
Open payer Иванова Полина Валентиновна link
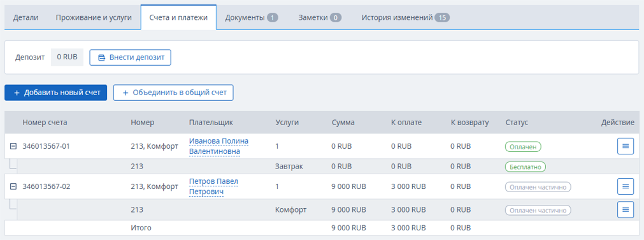point(219,146)
